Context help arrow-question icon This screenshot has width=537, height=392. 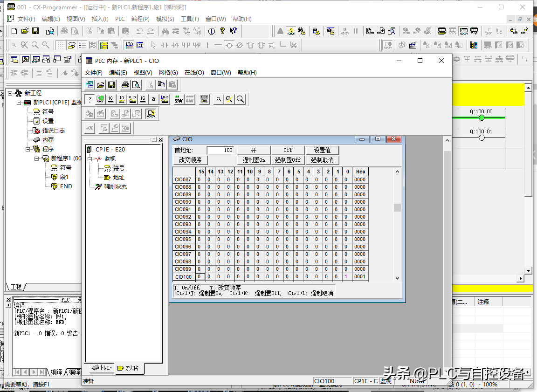(x=233, y=31)
